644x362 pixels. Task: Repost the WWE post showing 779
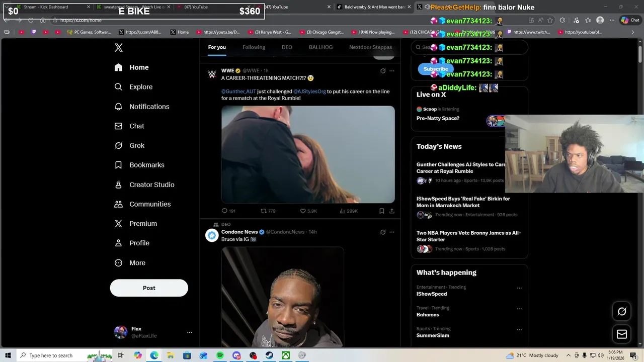[x=268, y=211]
